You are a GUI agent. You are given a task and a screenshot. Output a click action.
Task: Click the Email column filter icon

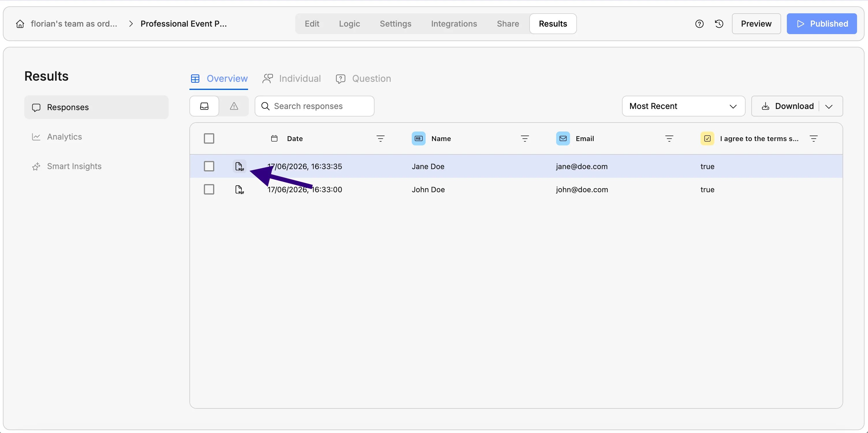[669, 139]
